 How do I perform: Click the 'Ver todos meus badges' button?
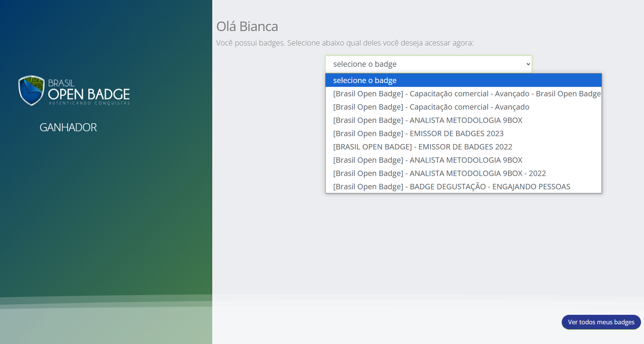click(601, 322)
